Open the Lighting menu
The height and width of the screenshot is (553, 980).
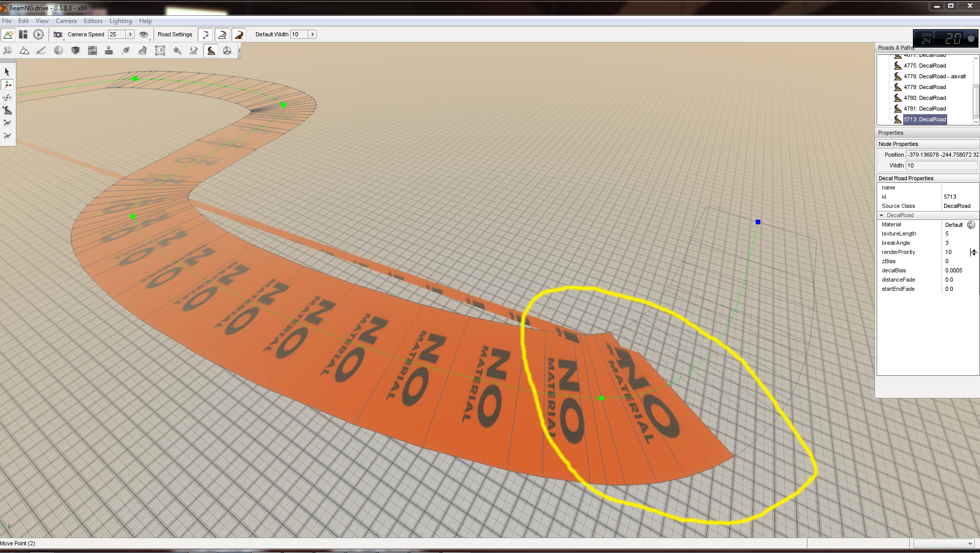click(x=120, y=21)
